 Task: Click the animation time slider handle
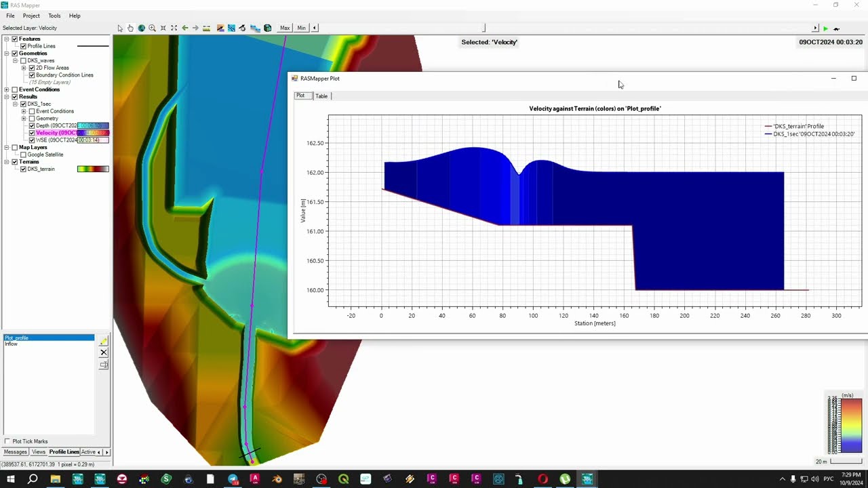coord(484,28)
